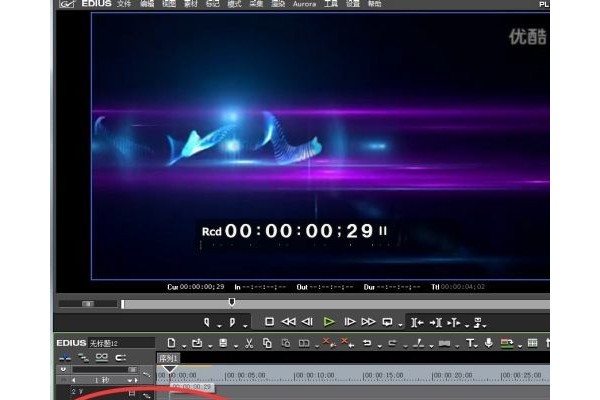
Task: Click the Redo arrow icon
Action: point(392,343)
